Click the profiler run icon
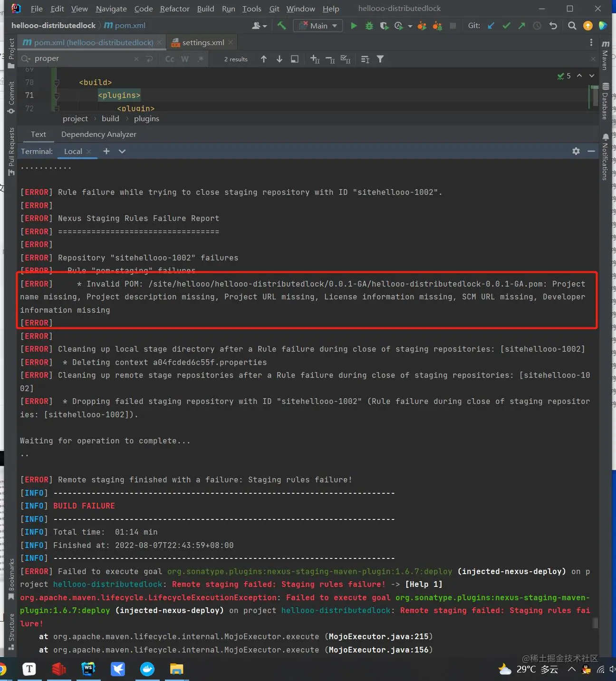The height and width of the screenshot is (681, 616). [398, 26]
